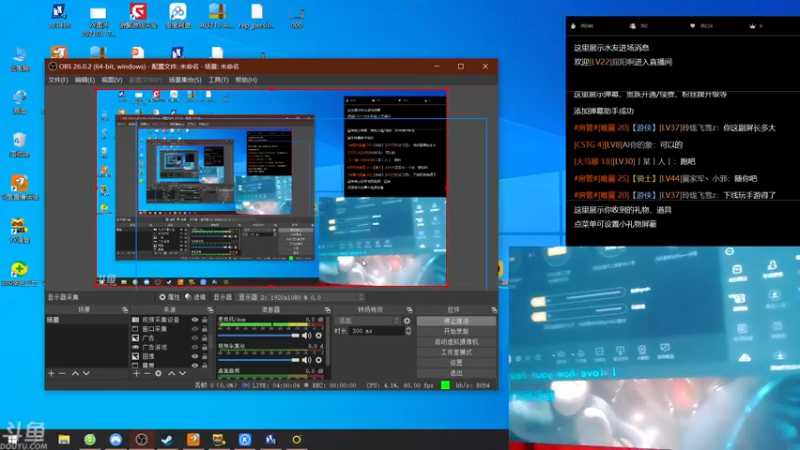Click the 停止推流 stop streaming button
800x450 pixels.
tap(456, 320)
